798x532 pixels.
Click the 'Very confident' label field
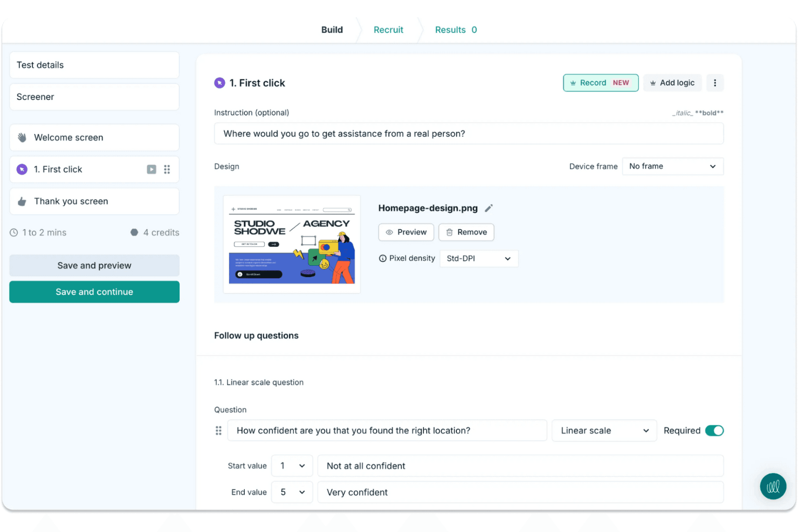(x=520, y=492)
